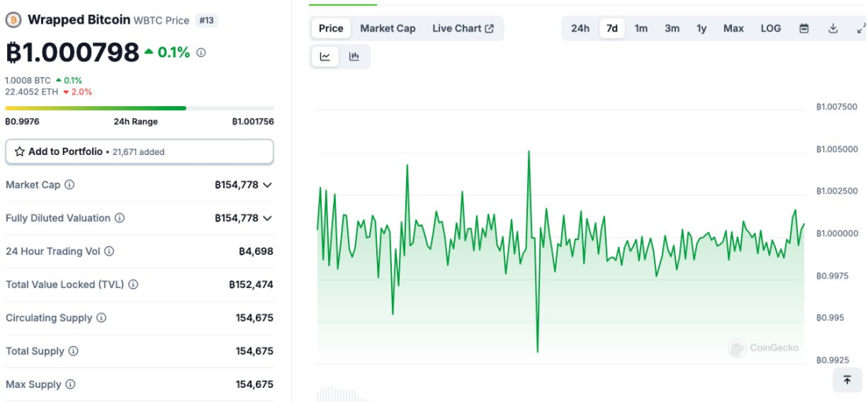
Task: Click info icon next to Market Cap
Action: tap(70, 185)
